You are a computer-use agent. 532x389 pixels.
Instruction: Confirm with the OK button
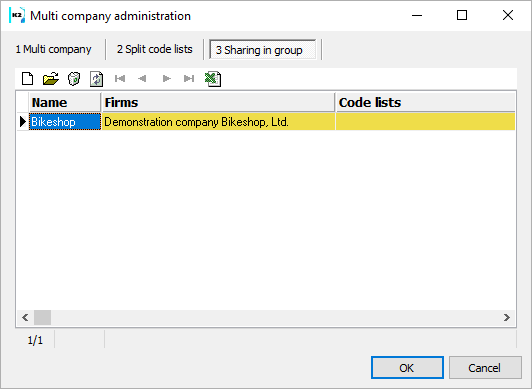click(x=407, y=368)
